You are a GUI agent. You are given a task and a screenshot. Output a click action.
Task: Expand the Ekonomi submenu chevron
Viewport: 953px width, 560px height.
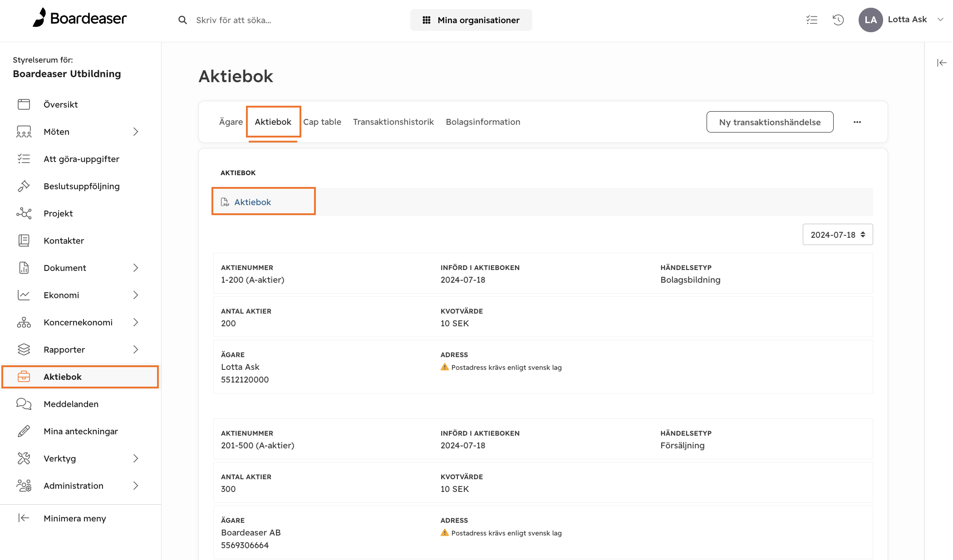pyautogui.click(x=135, y=295)
